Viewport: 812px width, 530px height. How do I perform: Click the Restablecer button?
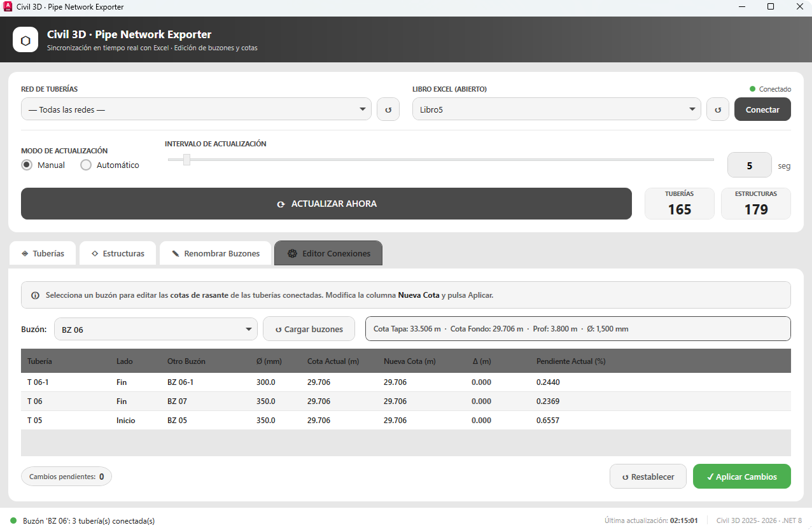click(x=648, y=477)
